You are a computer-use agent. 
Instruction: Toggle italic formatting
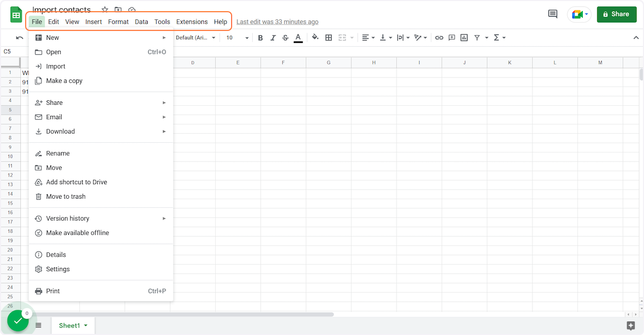273,38
